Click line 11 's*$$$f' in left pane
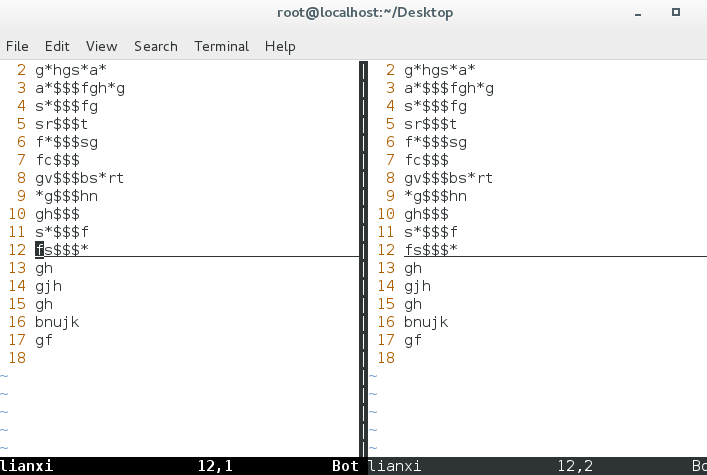707x475 pixels. coord(62,232)
